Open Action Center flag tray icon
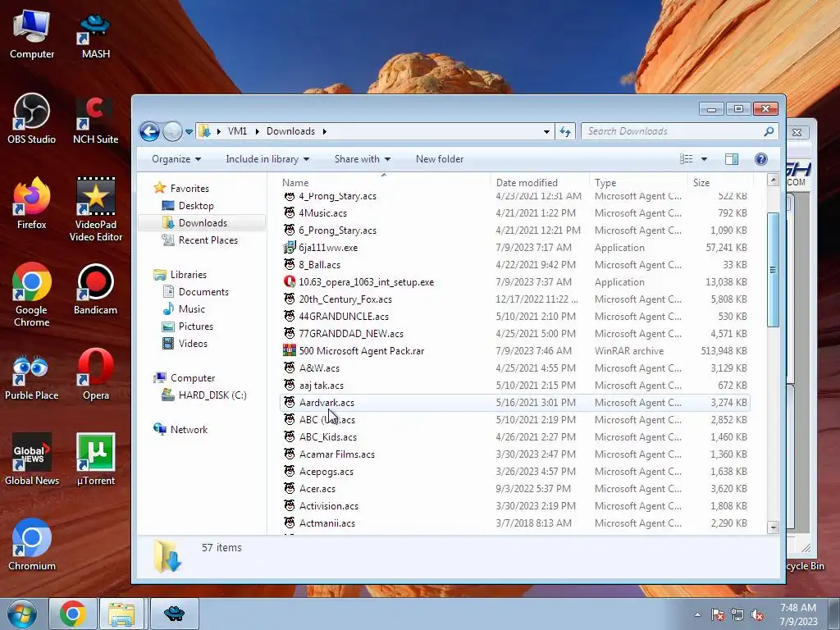The image size is (840, 630). [x=718, y=614]
